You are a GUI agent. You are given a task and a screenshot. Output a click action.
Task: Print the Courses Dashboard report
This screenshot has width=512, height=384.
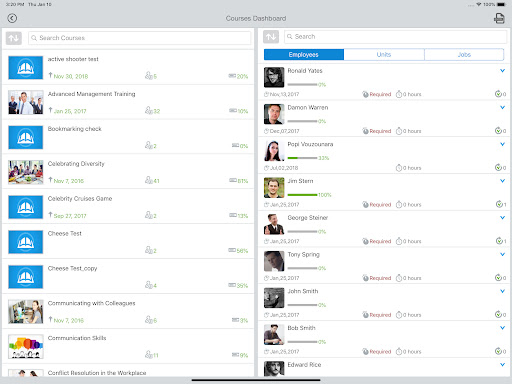(x=499, y=18)
